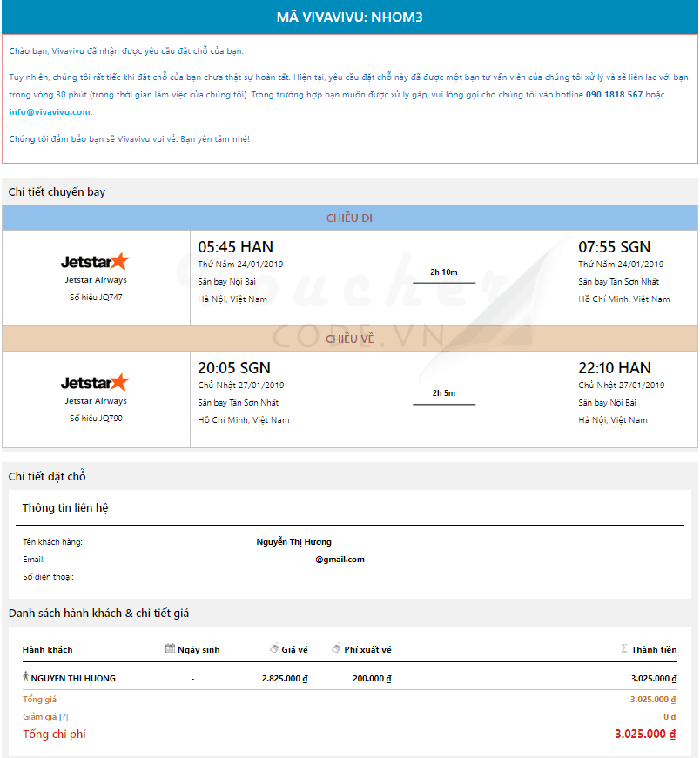Click the 22:10 HAN arrival time

click(614, 368)
